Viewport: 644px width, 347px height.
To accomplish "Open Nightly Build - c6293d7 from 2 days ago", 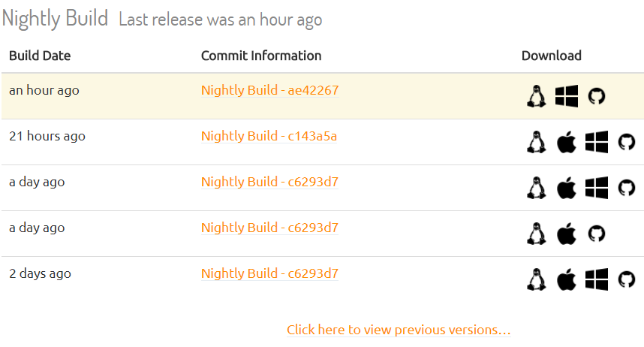I will (270, 273).
